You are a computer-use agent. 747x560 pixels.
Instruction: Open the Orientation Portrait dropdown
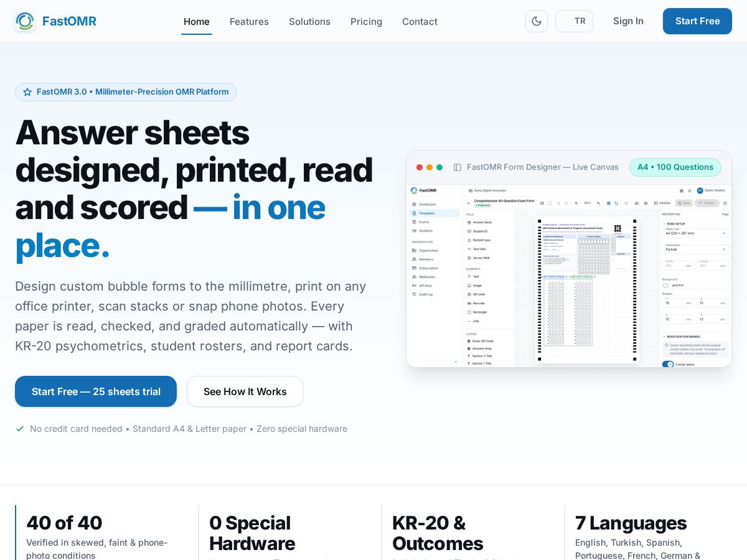click(x=695, y=250)
